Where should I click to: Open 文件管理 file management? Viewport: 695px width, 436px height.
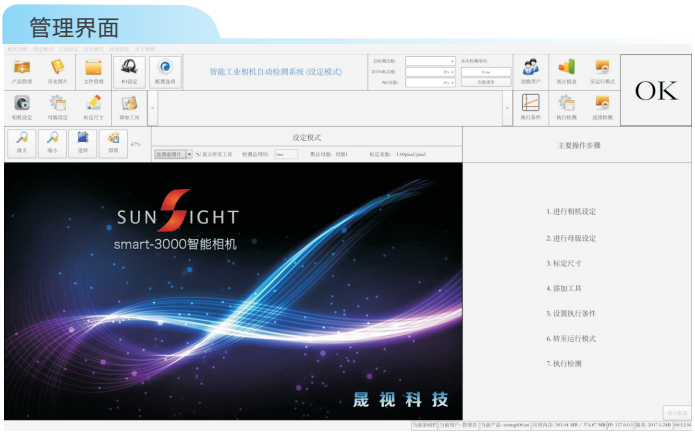coord(93,71)
